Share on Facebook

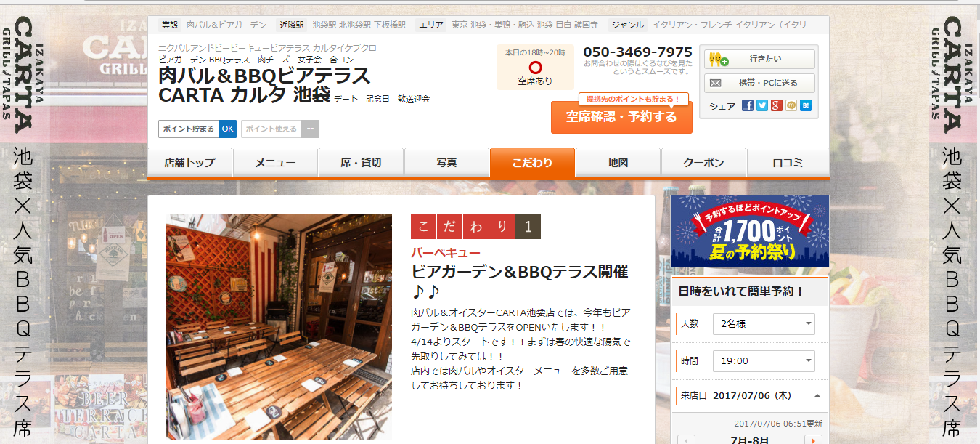tap(748, 105)
